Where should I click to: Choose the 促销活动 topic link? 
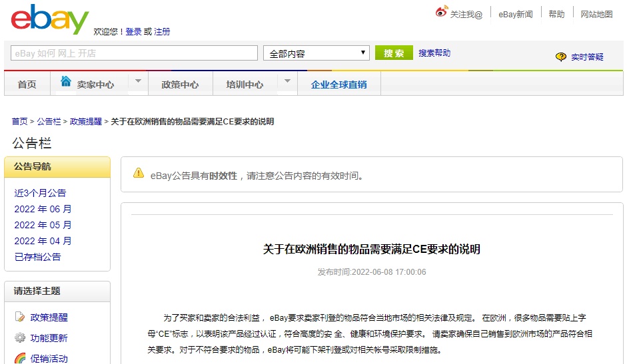click(49, 359)
